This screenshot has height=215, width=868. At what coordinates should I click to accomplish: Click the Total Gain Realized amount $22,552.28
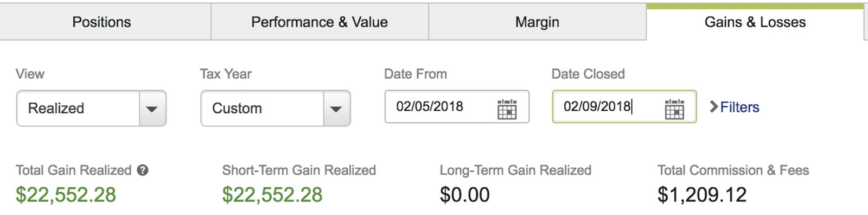pyautogui.click(x=66, y=195)
